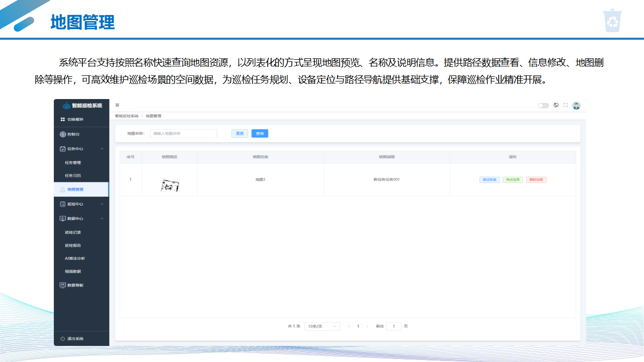Image resolution: width=644 pixels, height=362 pixels.
Task: Click the 地图名称 search input field
Action: (184, 133)
